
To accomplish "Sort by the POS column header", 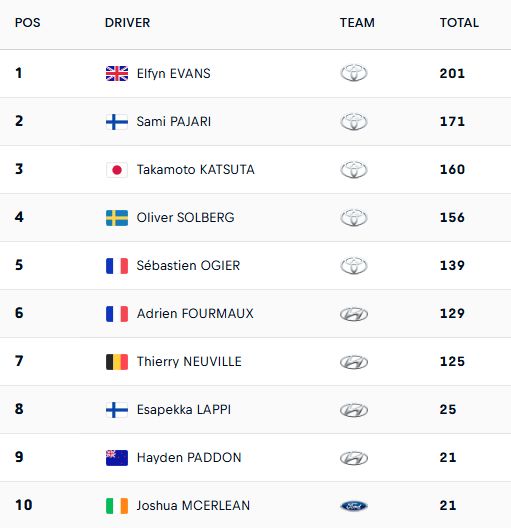I will [28, 23].
